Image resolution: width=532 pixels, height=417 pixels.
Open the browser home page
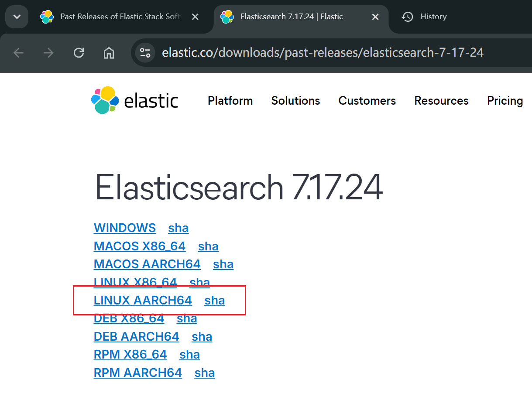click(109, 53)
